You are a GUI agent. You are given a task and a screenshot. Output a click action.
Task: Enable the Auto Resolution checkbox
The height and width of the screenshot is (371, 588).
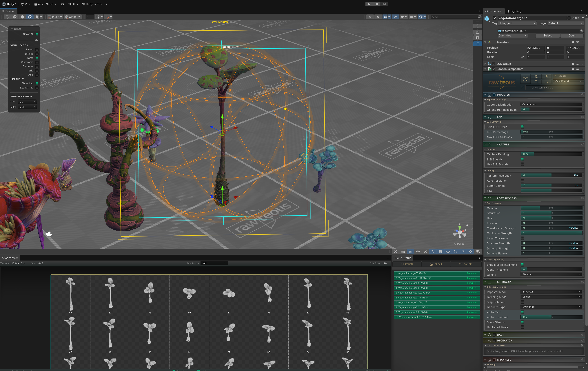pyautogui.click(x=522, y=181)
